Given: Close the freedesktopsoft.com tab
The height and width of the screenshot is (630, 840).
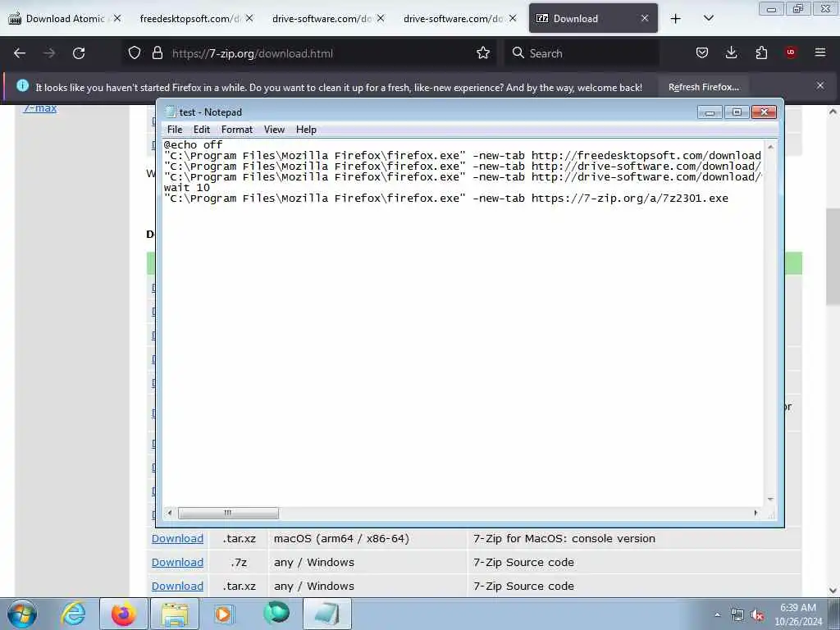Looking at the screenshot, I should 249,18.
